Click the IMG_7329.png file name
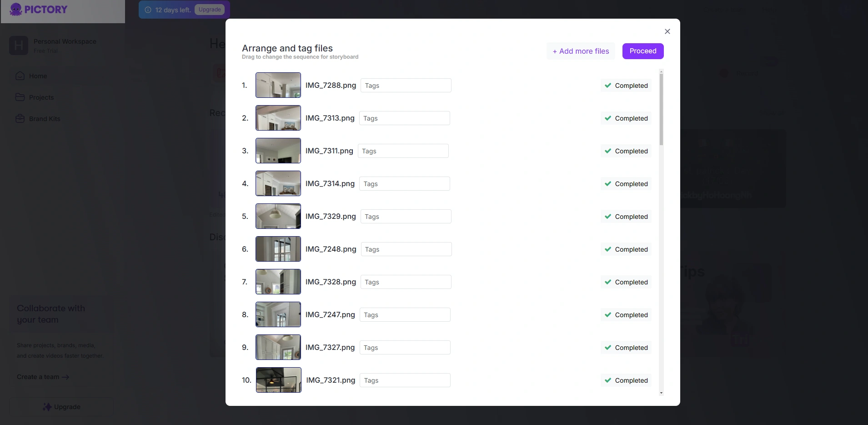Image resolution: width=868 pixels, height=425 pixels. [x=331, y=217]
